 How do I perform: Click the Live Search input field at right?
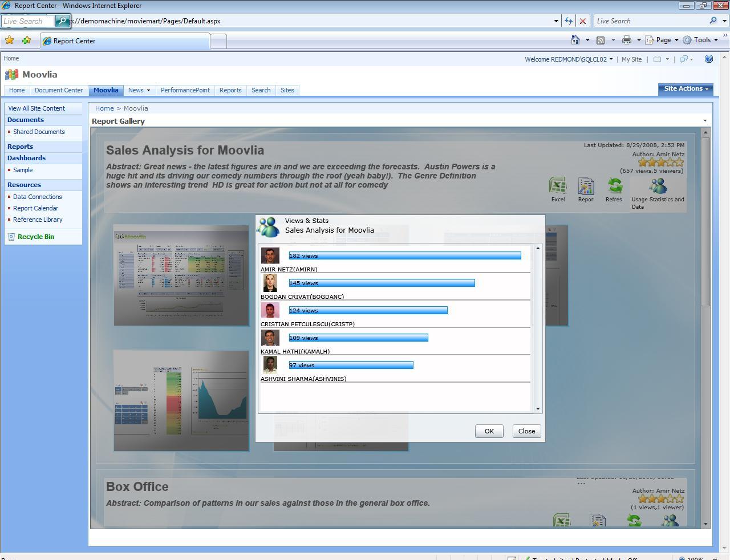pos(650,21)
